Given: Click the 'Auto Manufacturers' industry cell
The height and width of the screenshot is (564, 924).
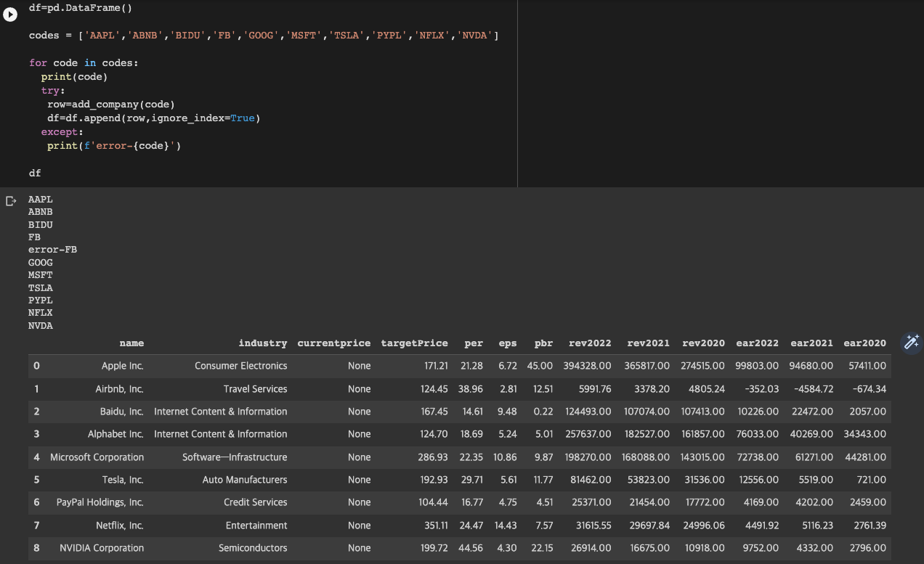Looking at the screenshot, I should tap(245, 480).
